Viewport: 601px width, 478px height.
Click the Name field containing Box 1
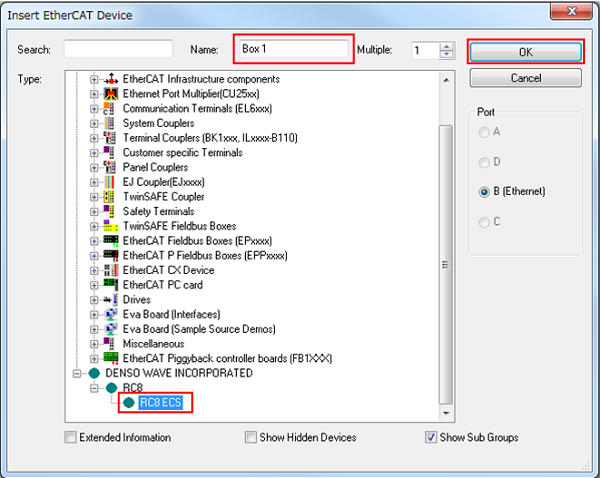[x=293, y=49]
